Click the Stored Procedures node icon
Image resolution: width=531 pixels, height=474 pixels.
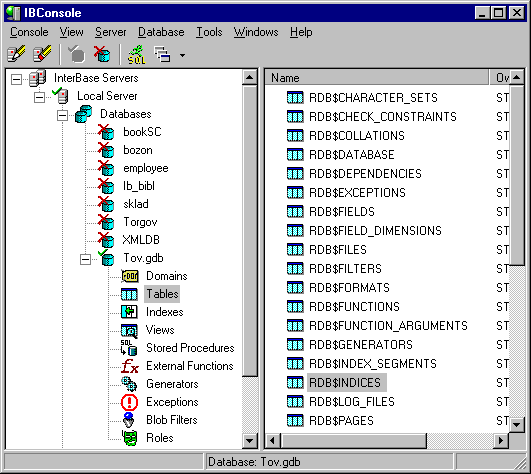[129, 348]
